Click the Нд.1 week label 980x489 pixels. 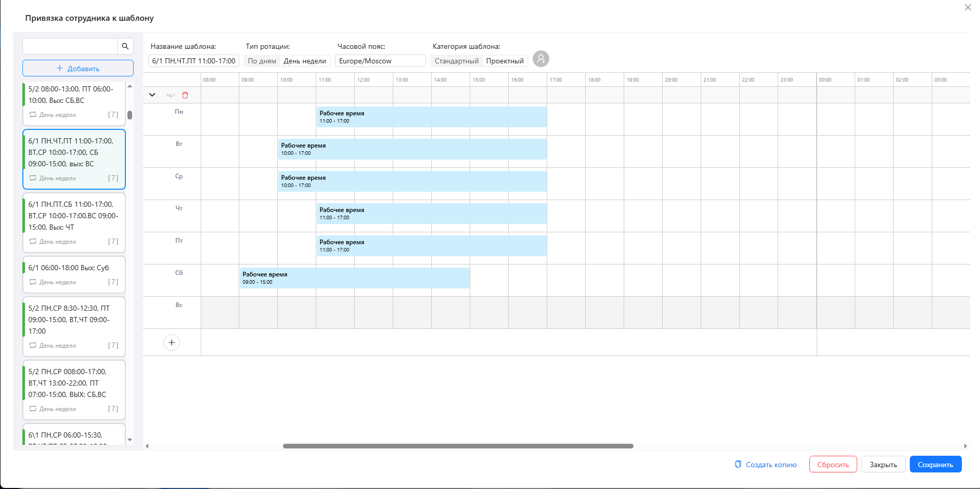(171, 96)
